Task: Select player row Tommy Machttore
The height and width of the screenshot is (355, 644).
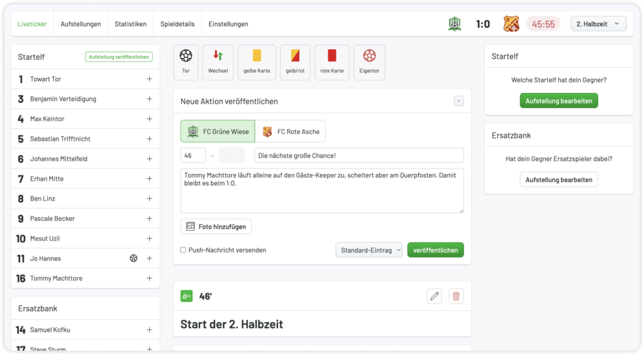Action: (x=86, y=278)
